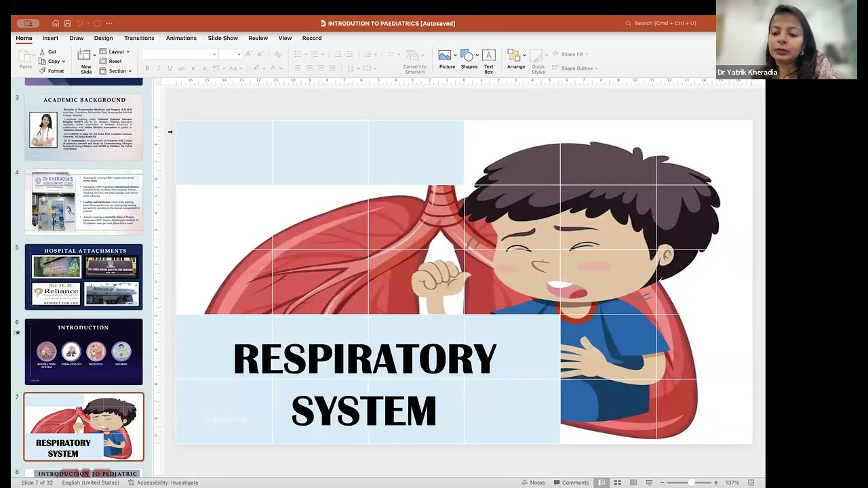Viewport: 868px width, 488px height.
Task: Click Convert to SmartArt
Action: click(415, 61)
